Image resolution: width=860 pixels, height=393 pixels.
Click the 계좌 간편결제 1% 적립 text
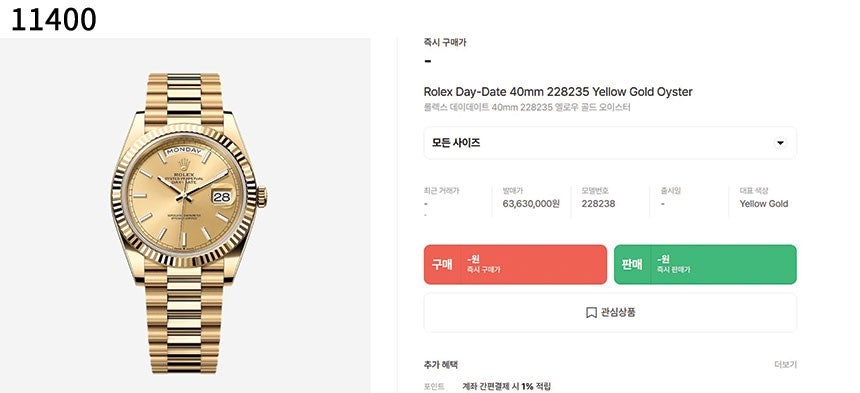tap(507, 386)
